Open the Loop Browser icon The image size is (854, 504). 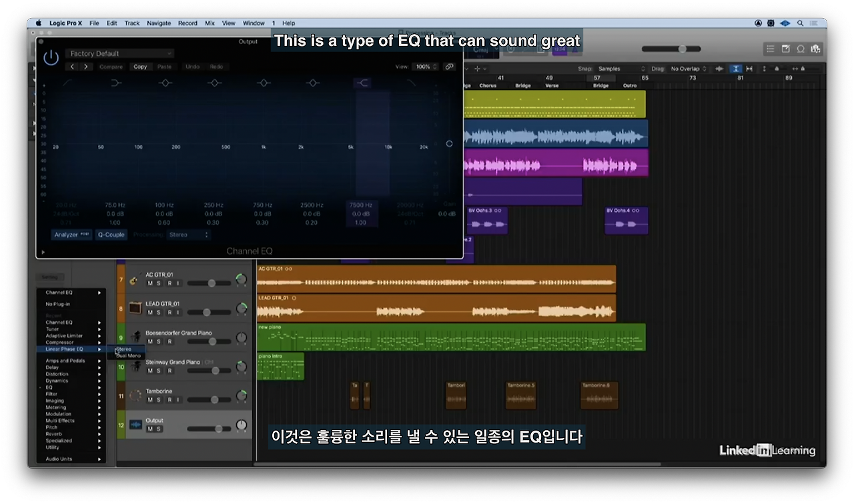click(800, 49)
